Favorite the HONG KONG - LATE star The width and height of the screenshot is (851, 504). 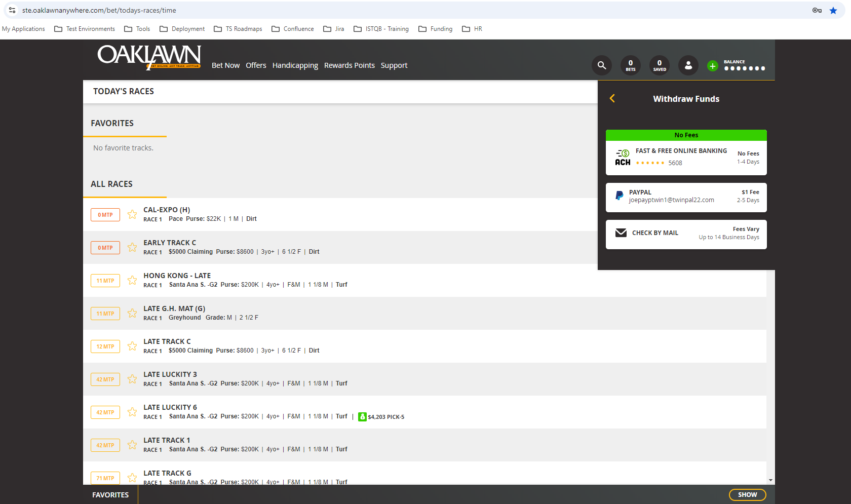(x=132, y=280)
